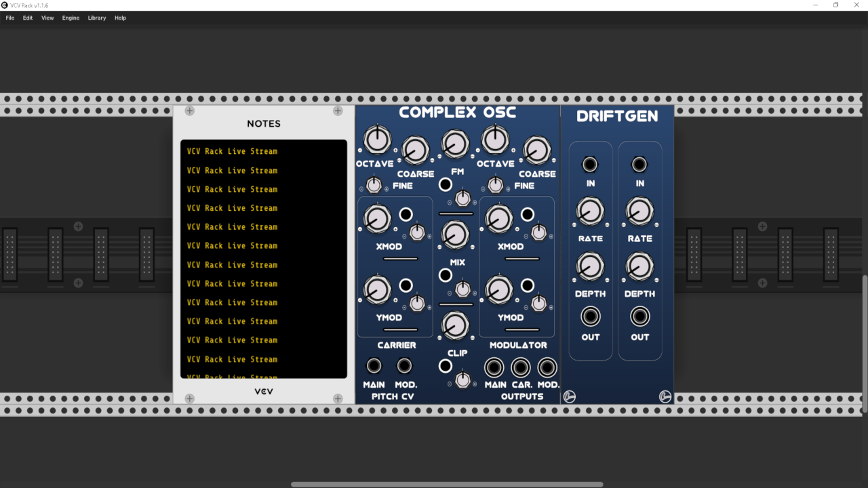Click the COMPLEX OSC module title
This screenshot has width=868, height=488.
457,113
